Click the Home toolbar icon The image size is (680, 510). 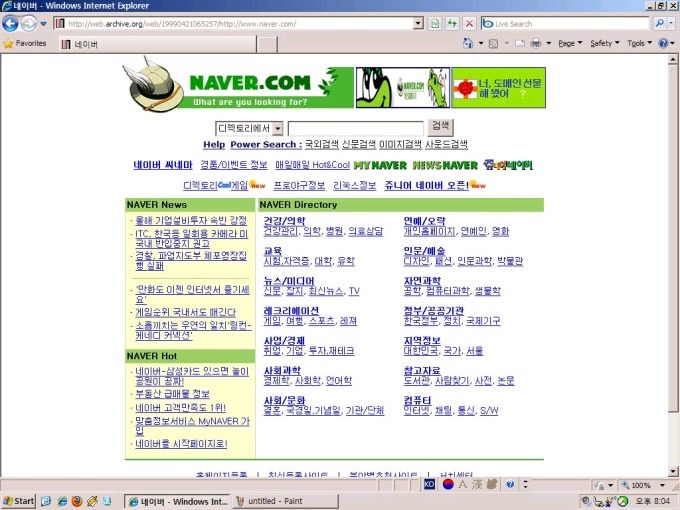(x=468, y=43)
